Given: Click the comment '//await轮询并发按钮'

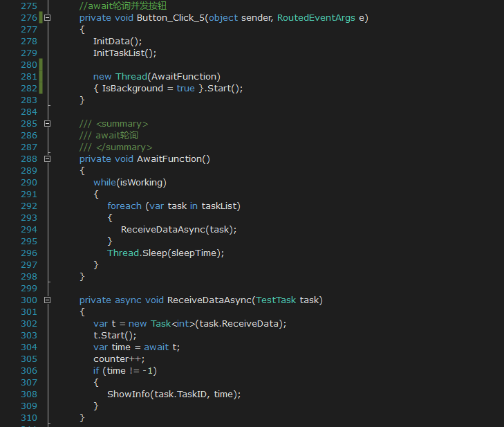Looking at the screenshot, I should point(123,6).
